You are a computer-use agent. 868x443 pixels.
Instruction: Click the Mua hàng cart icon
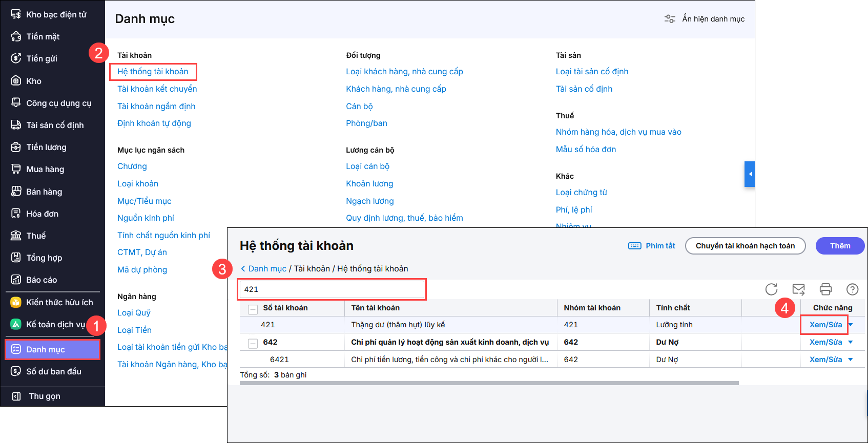(x=16, y=169)
